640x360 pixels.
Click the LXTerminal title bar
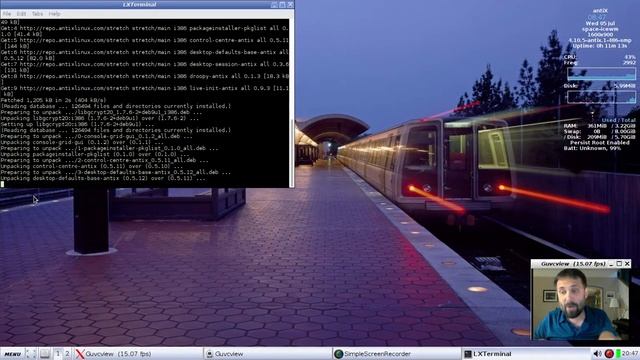tap(139, 4)
